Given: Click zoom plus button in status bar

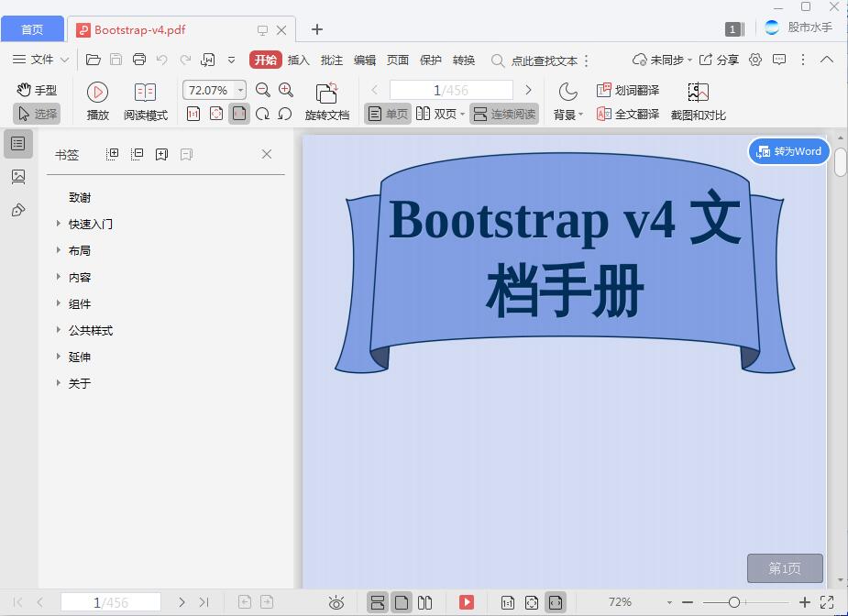Looking at the screenshot, I should (805, 602).
